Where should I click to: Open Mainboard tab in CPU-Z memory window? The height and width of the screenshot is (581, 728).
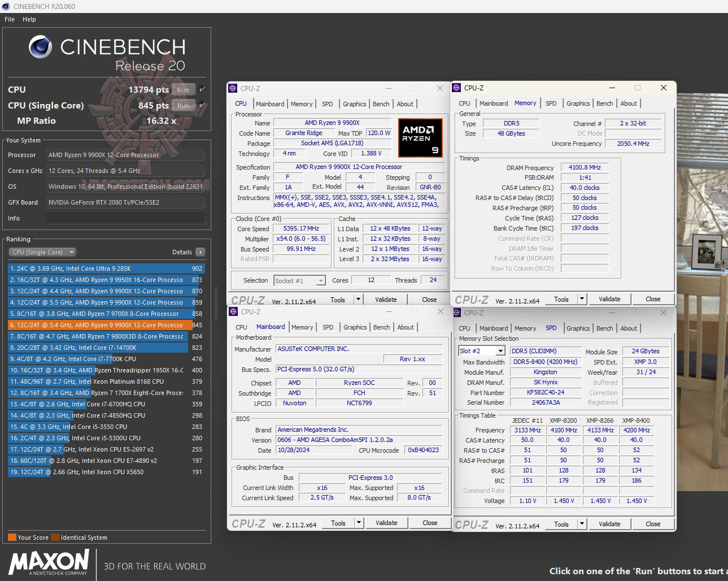pos(494,103)
